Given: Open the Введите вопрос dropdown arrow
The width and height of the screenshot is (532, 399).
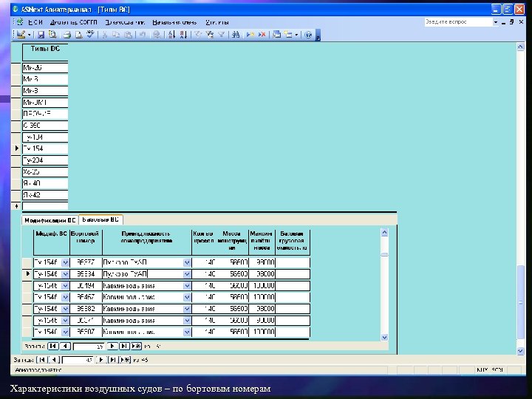Looking at the screenshot, I should coord(496,22).
